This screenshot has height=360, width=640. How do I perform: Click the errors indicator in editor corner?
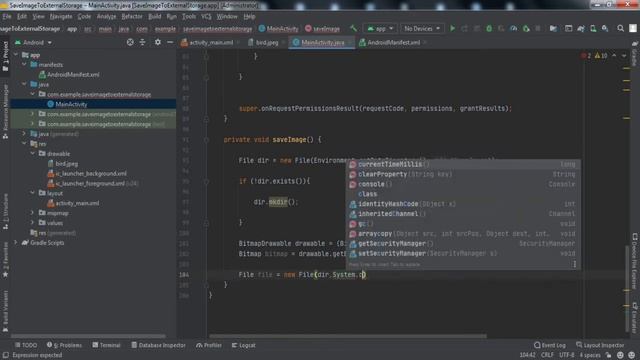[586, 56]
